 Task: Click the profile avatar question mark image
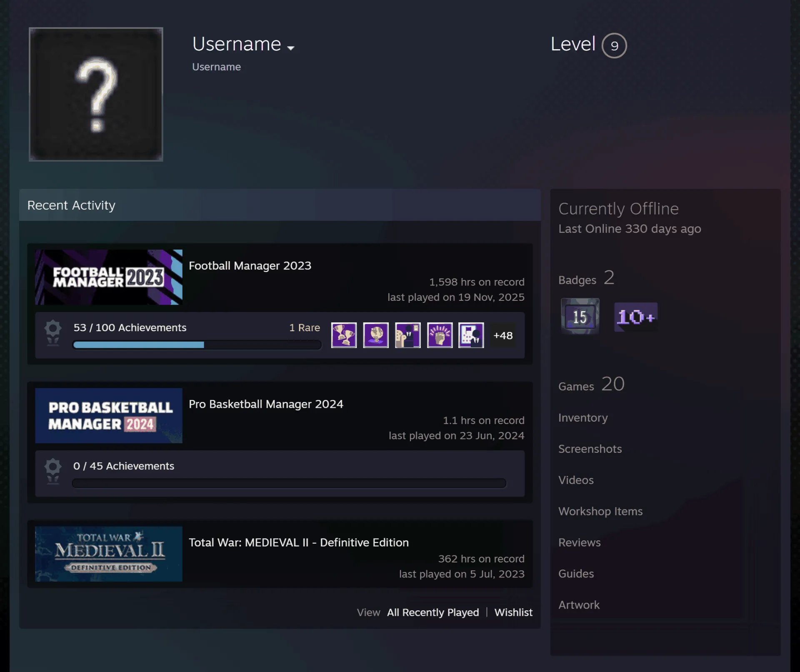pyautogui.click(x=96, y=94)
